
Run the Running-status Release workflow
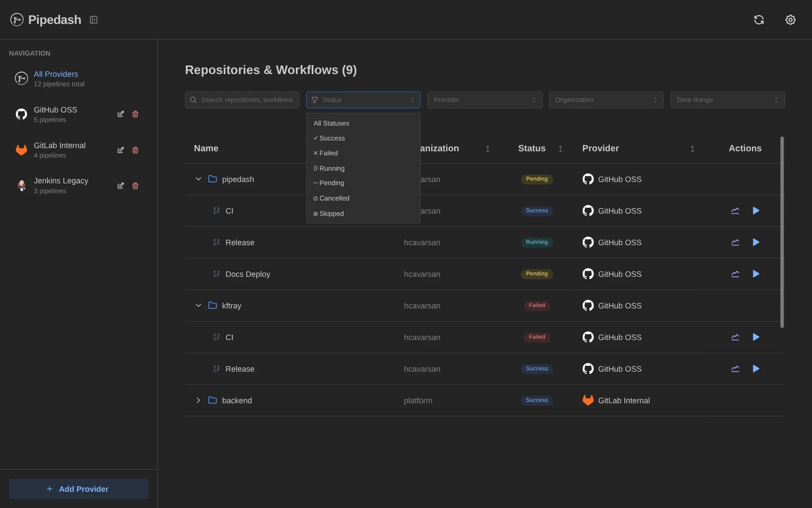(x=756, y=242)
